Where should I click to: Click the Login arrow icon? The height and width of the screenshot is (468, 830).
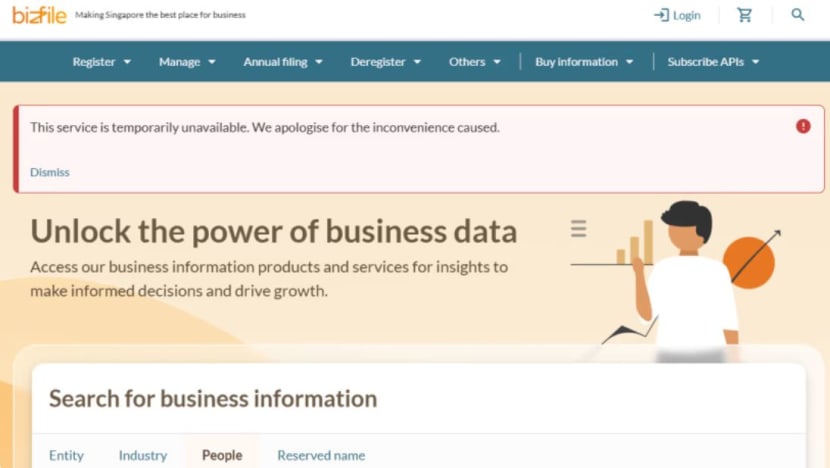pos(661,15)
